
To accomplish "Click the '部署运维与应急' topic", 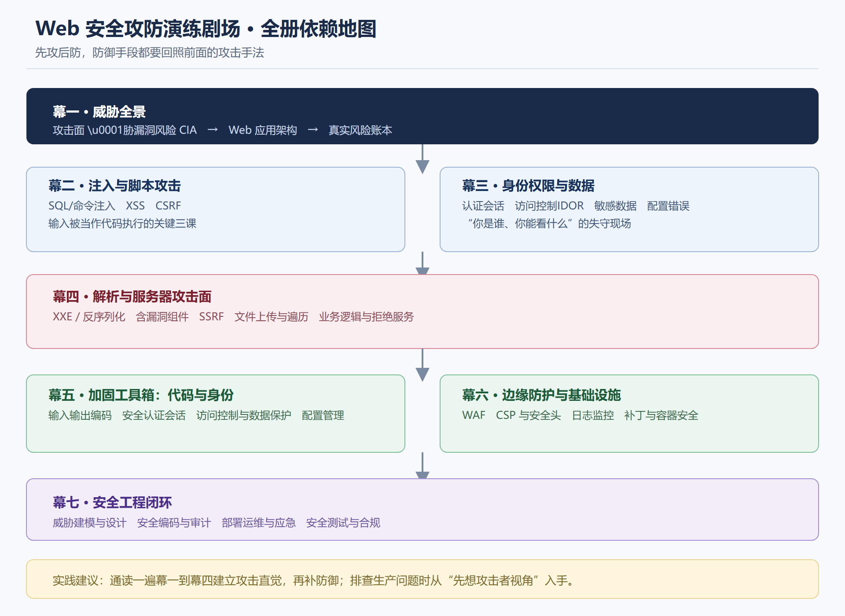I will point(259,523).
